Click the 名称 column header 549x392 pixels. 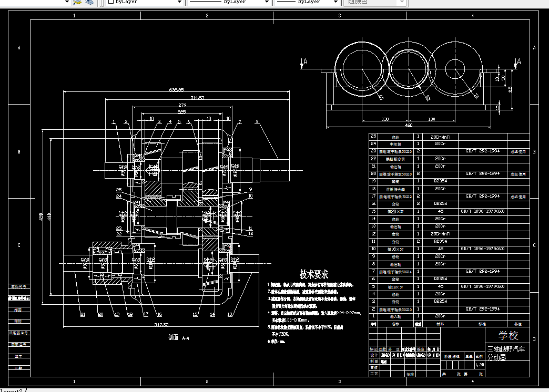pos(395,324)
